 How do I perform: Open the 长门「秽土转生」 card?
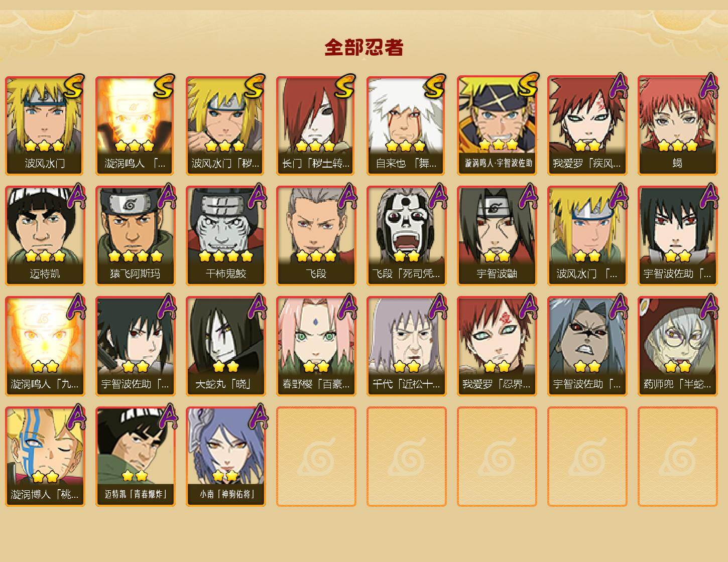click(316, 125)
